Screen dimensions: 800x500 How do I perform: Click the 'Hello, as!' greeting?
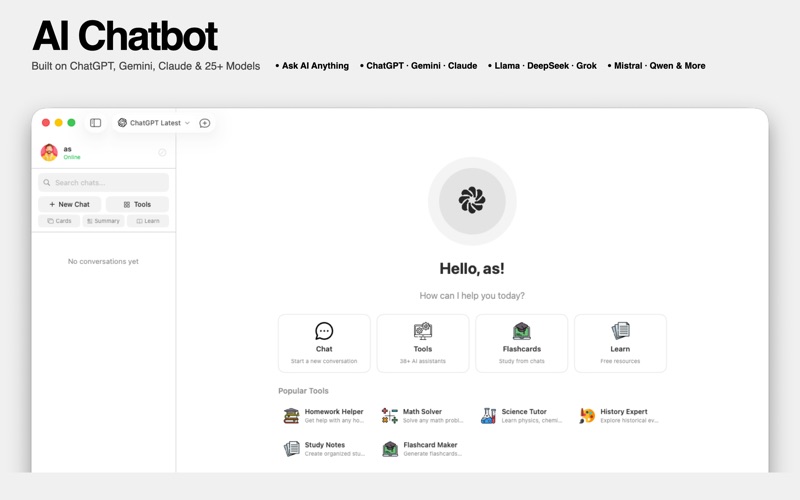(x=472, y=269)
